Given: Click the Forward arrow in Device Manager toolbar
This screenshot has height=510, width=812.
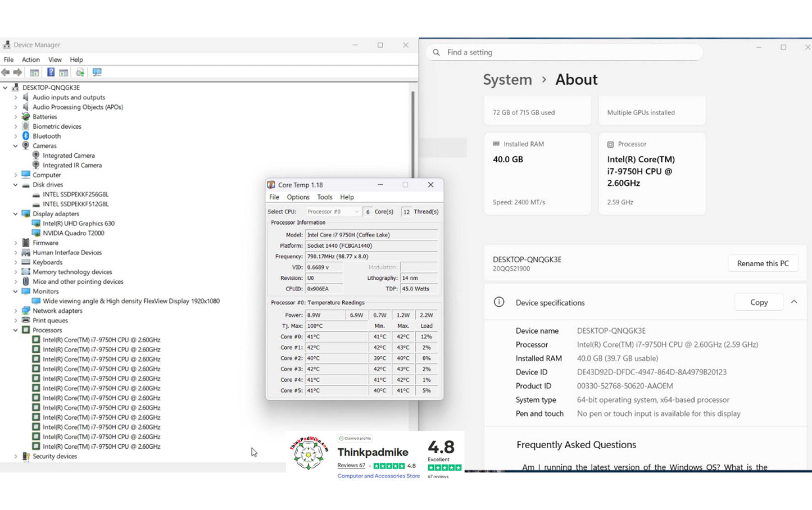Looking at the screenshot, I should (x=18, y=72).
